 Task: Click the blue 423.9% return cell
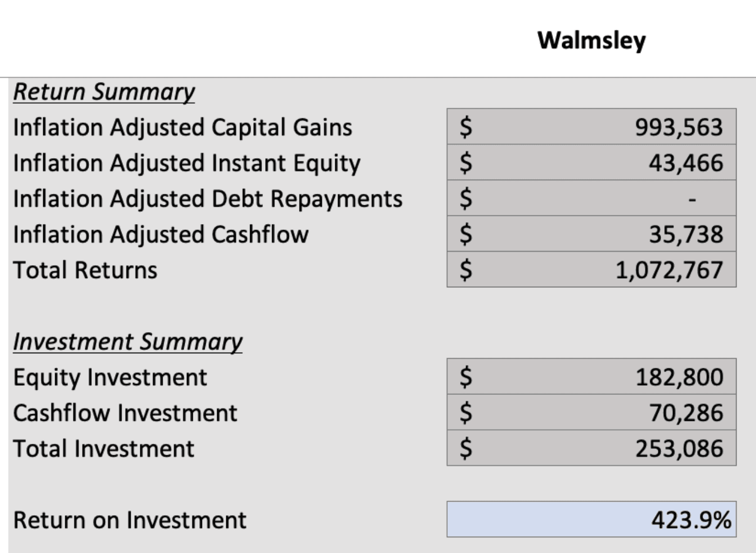pos(591,520)
